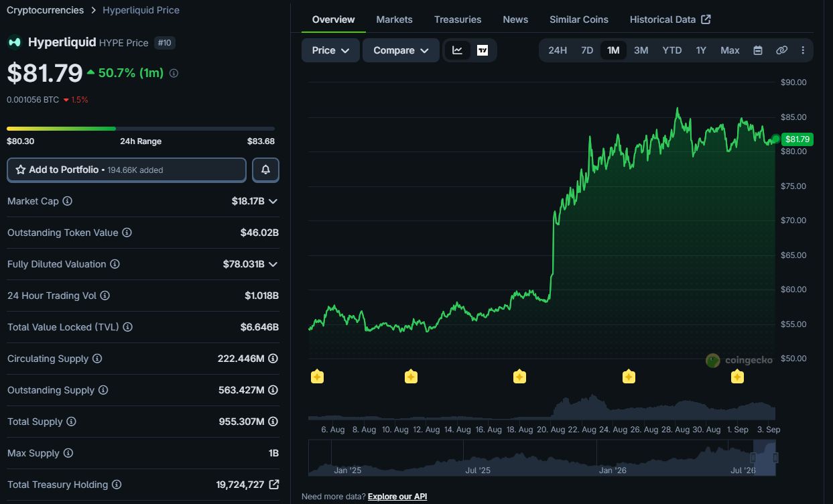Click Add to Portfolio button
Screen dimensions: 833x504
(127, 170)
